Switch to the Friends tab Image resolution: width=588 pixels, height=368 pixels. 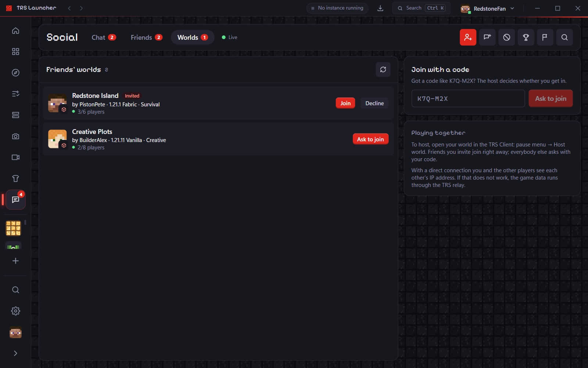click(x=146, y=38)
